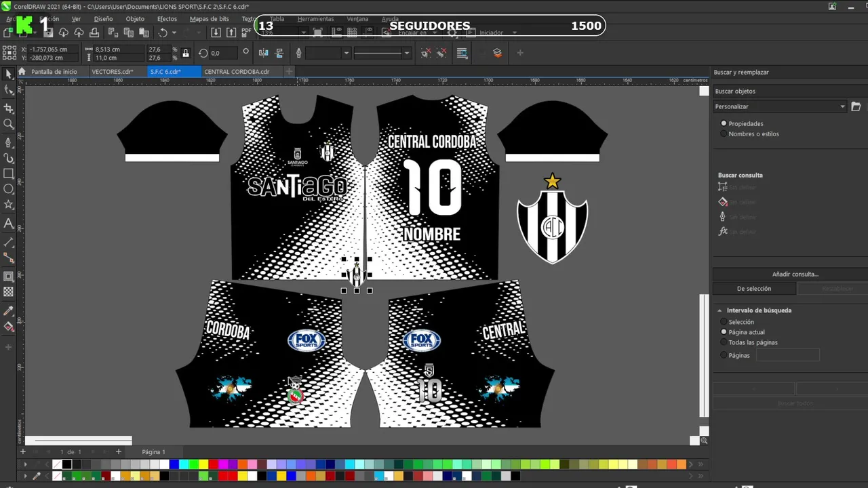The width and height of the screenshot is (868, 488).
Task: Click the Print icon in toolbar
Action: pyautogui.click(x=94, y=33)
